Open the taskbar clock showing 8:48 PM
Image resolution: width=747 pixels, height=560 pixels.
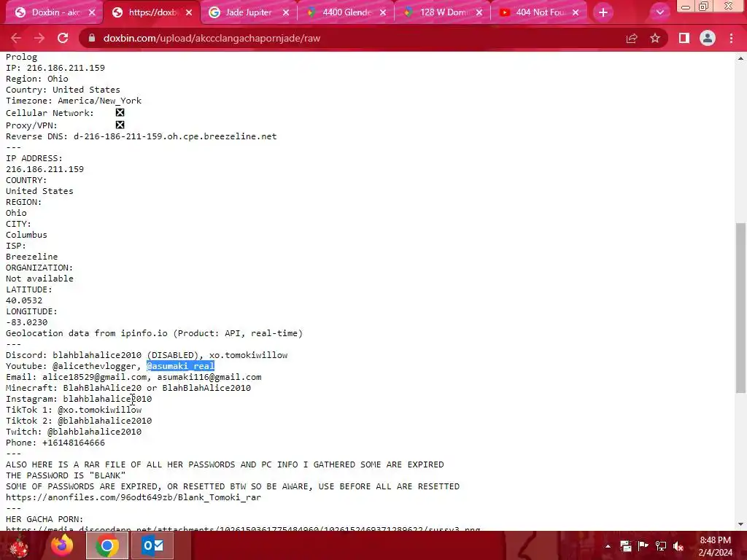click(x=715, y=546)
